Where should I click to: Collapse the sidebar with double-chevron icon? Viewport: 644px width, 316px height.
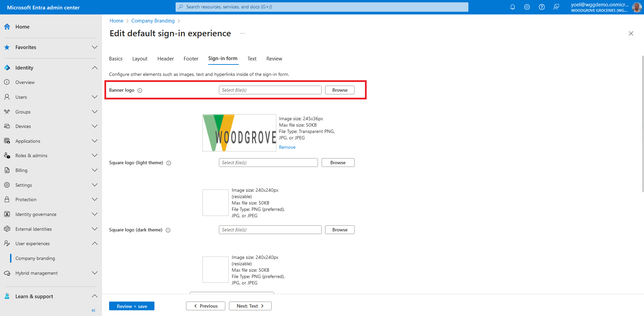[x=93, y=310]
